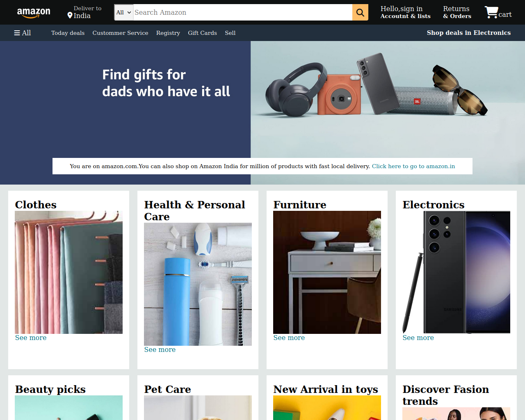Click the orange search magnifier button
The height and width of the screenshot is (420, 525).
pyautogui.click(x=360, y=12)
